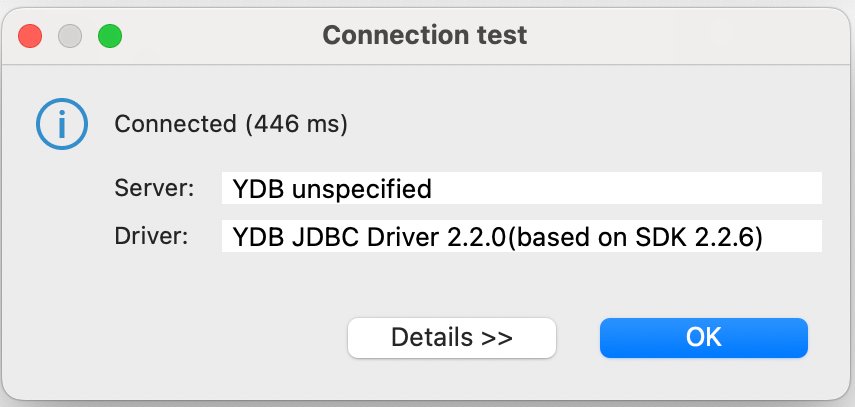Image resolution: width=855 pixels, height=407 pixels.
Task: Minimize the window with yellow button
Action: 70,37
